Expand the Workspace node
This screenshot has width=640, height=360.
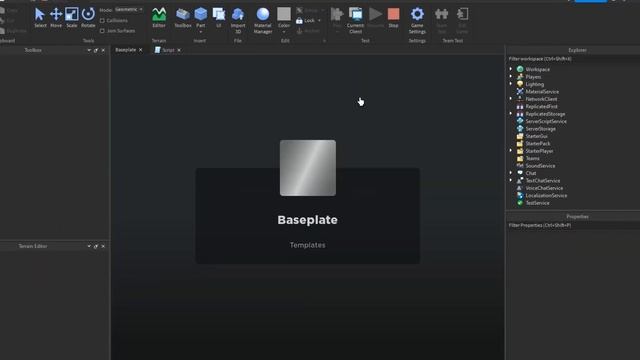(x=511, y=69)
